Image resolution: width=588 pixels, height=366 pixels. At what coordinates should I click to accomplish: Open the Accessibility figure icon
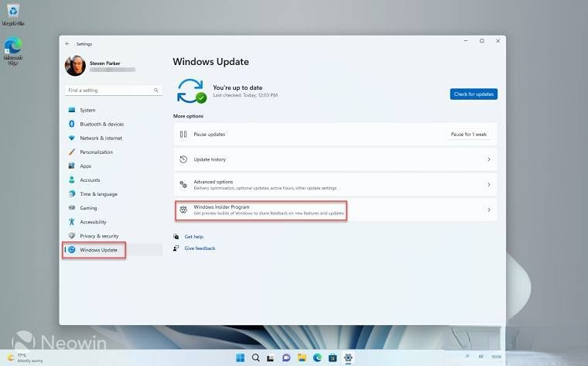tap(72, 221)
